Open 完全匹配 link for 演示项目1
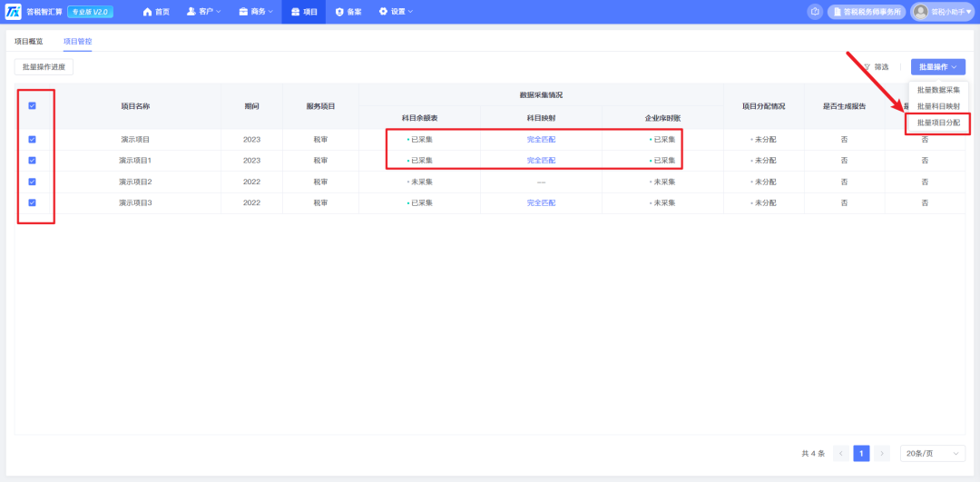The image size is (980, 482). pyautogui.click(x=541, y=161)
